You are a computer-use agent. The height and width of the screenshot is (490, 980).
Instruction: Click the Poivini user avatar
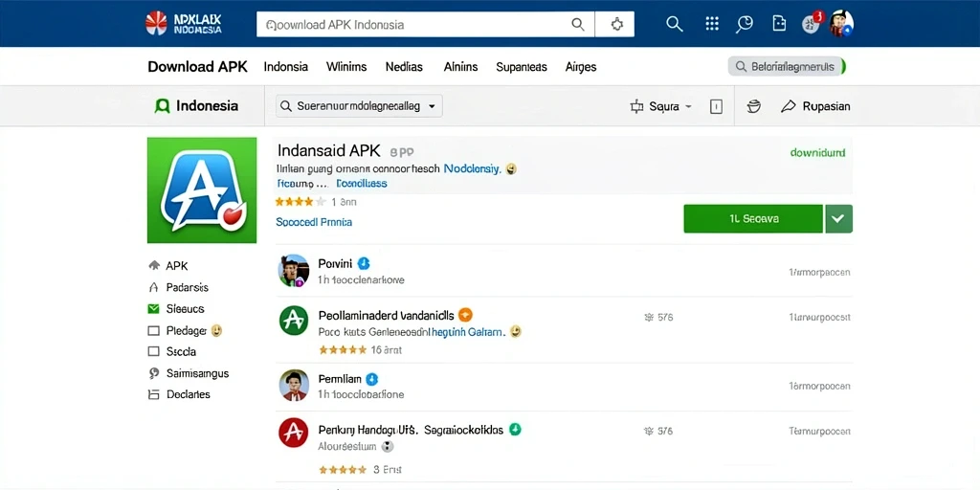click(x=293, y=271)
